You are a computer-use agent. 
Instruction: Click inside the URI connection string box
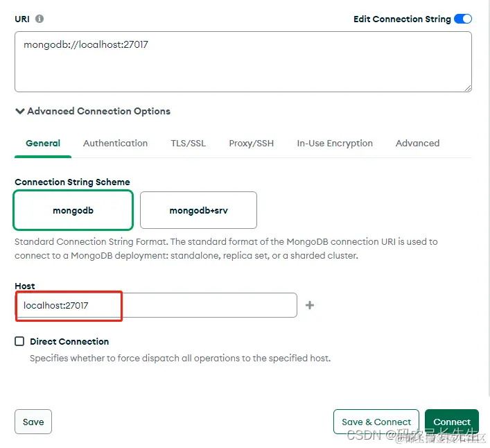[x=243, y=61]
